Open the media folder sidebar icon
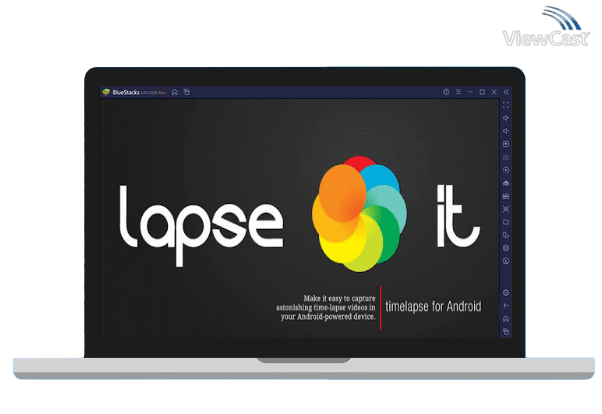The width and height of the screenshot is (602, 414). [x=506, y=222]
